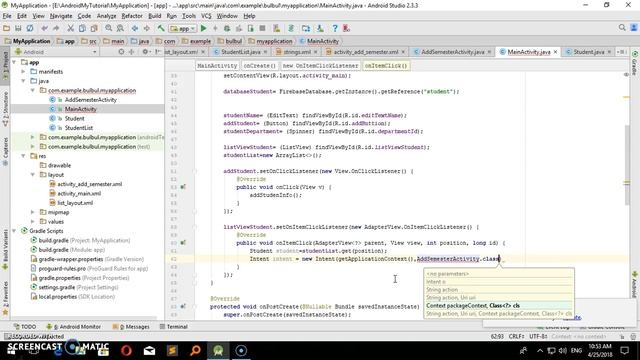The width and height of the screenshot is (640, 360).
Task: Click the Copy toolbar icon
Action: [82, 28]
